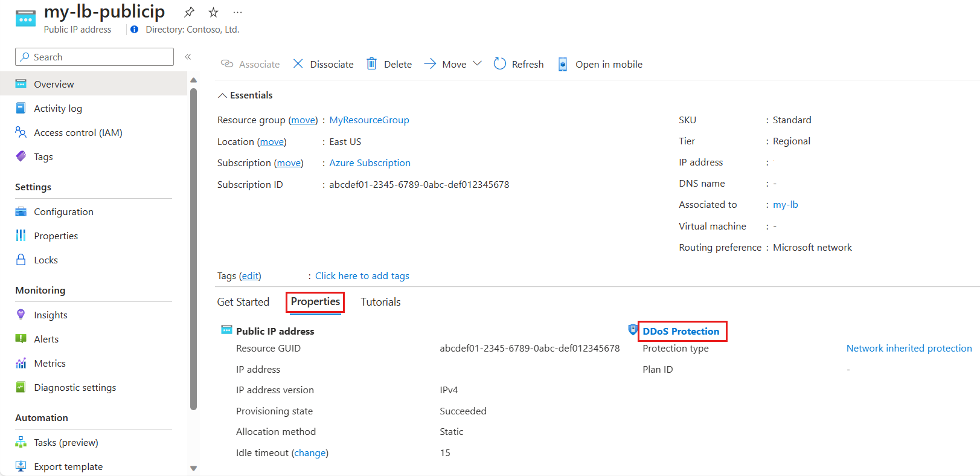
Task: Click the Activity log icon
Action: click(21, 108)
